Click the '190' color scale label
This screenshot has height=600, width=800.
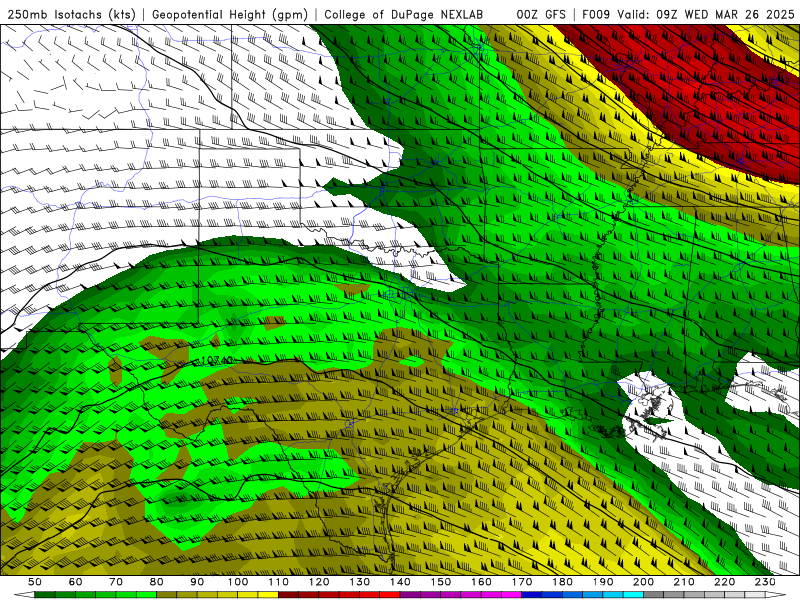point(603,582)
